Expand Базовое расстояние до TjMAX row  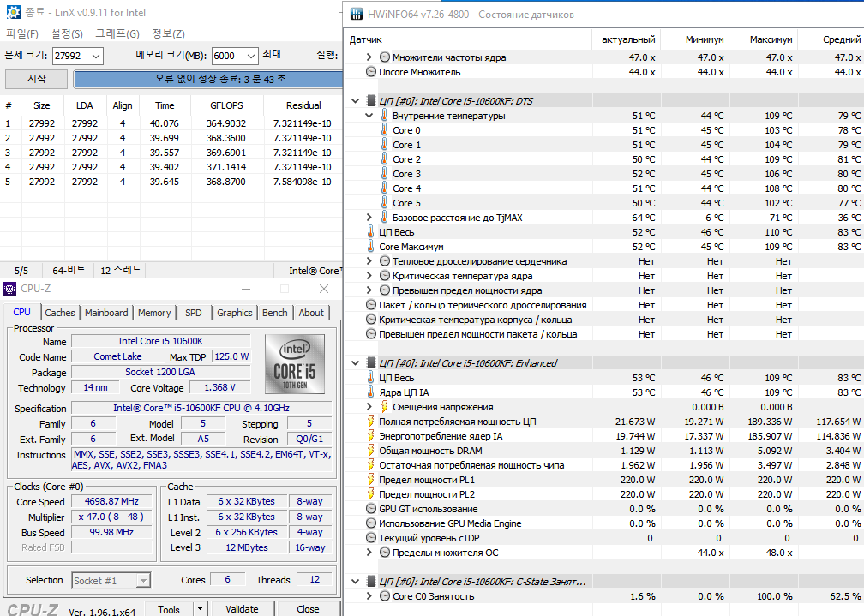[369, 217]
